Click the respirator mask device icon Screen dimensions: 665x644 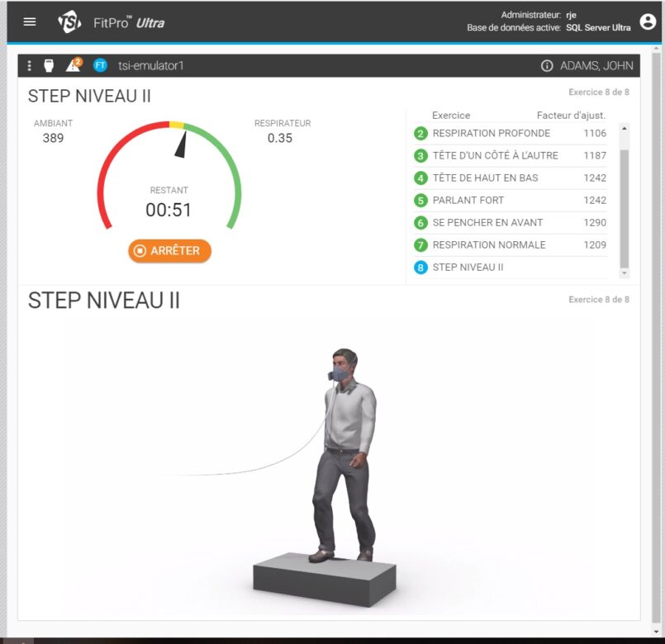pos(49,66)
